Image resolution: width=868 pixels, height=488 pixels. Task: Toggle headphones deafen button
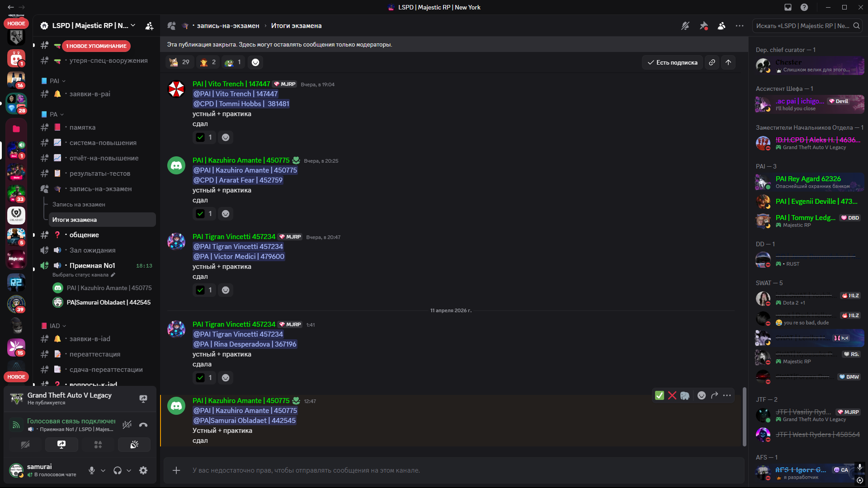(118, 470)
